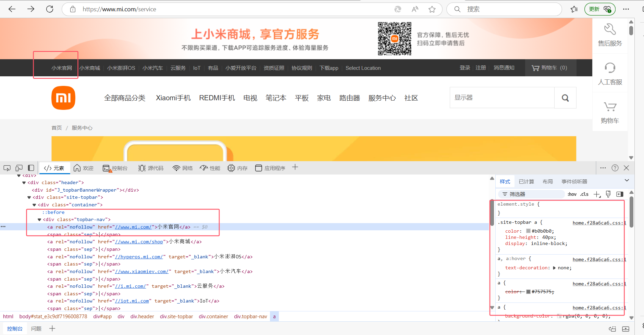This screenshot has height=335, width=644.
Task: Click 首页 breadcrumb link
Action: click(57, 128)
